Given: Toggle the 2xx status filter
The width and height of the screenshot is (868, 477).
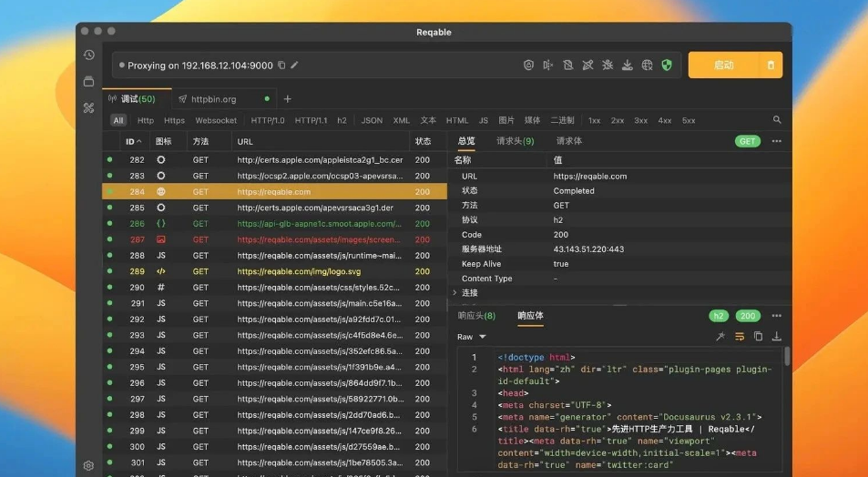Looking at the screenshot, I should tap(618, 120).
